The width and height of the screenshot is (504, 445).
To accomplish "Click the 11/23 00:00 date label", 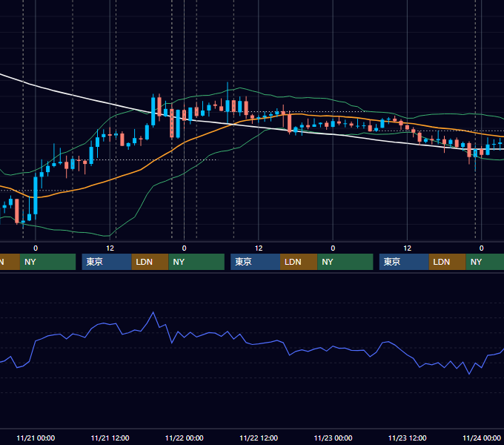I will [333, 438].
